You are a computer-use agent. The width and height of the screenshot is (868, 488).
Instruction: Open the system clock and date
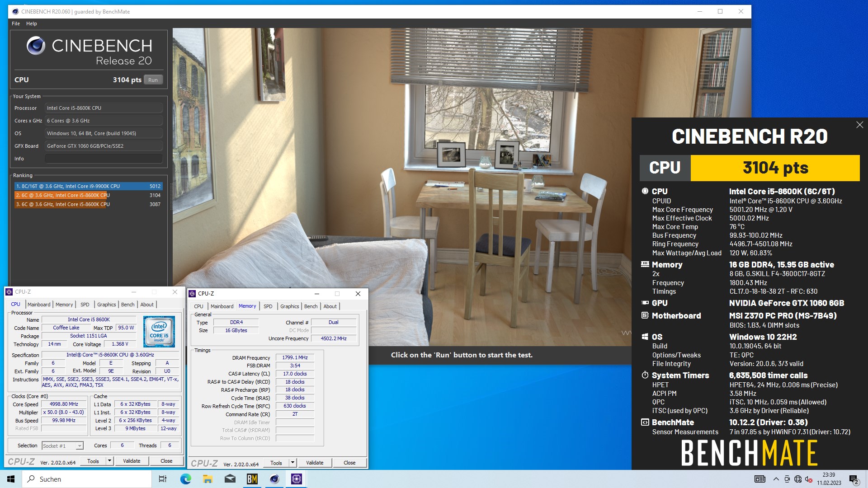pos(829,479)
